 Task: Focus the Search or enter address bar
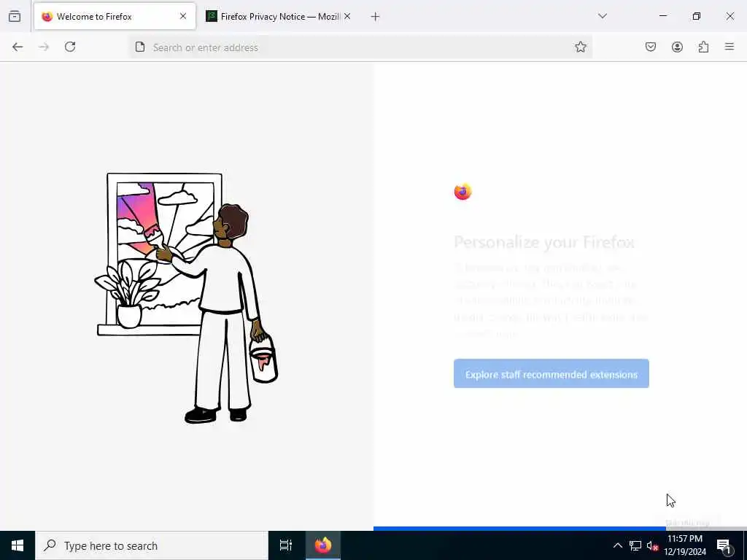(x=360, y=47)
